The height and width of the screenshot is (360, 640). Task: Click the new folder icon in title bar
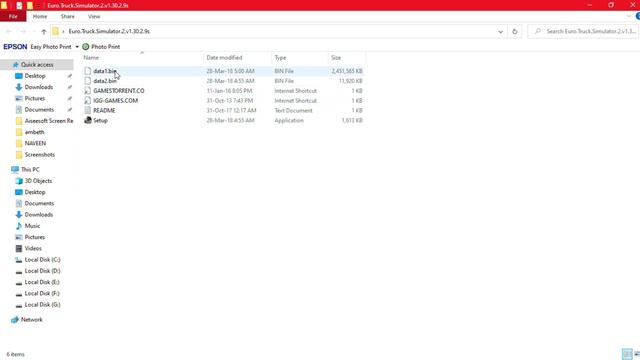tap(30, 5)
